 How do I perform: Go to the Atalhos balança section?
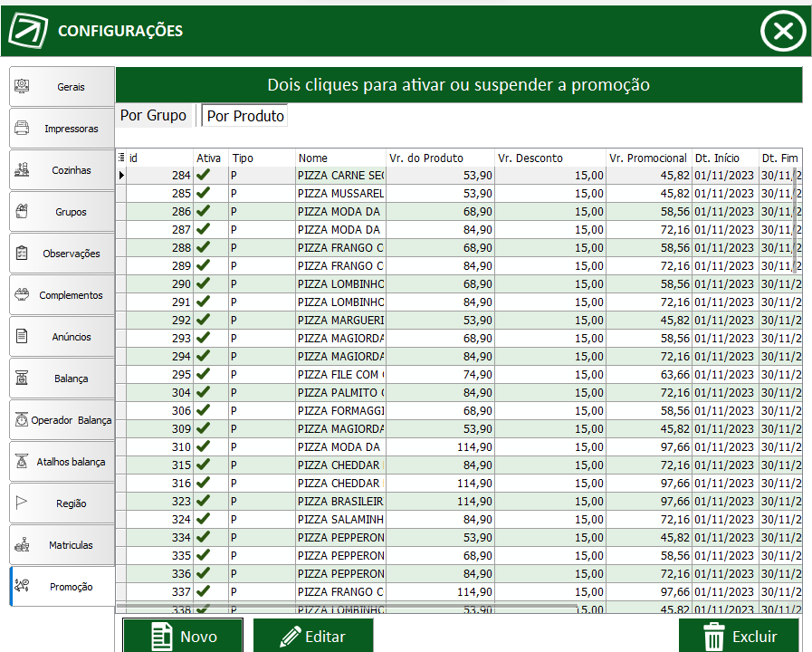[62, 462]
